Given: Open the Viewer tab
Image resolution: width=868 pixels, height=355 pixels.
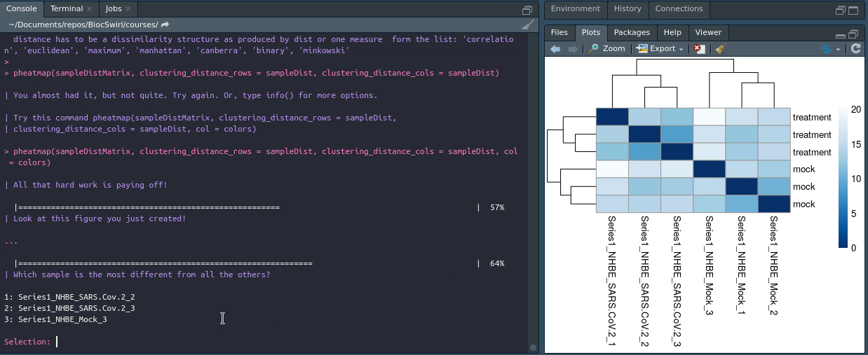Looking at the screenshot, I should (x=708, y=32).
